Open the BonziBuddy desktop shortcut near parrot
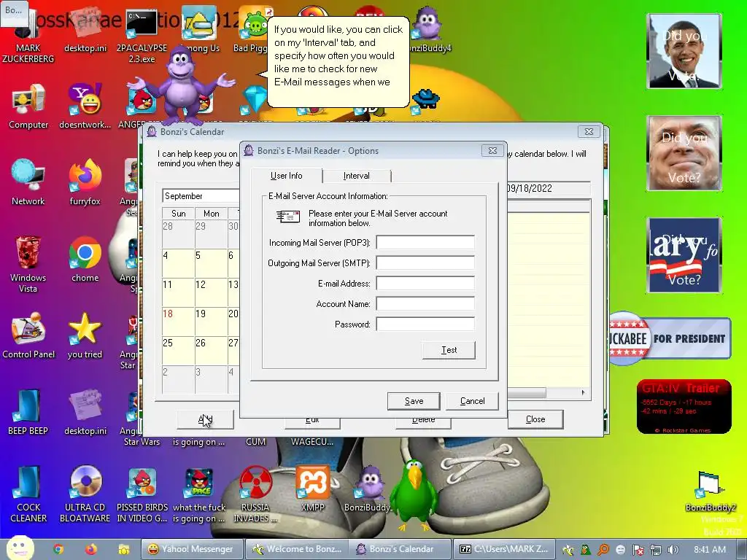747x560 pixels. [x=368, y=489]
